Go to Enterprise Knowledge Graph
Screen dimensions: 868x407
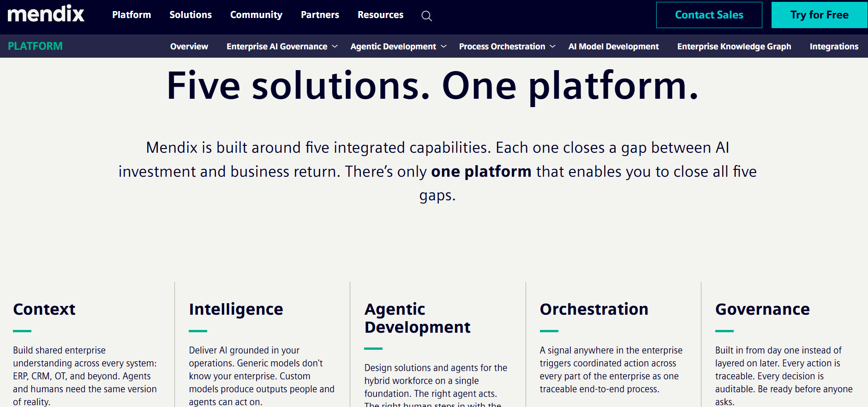point(734,47)
